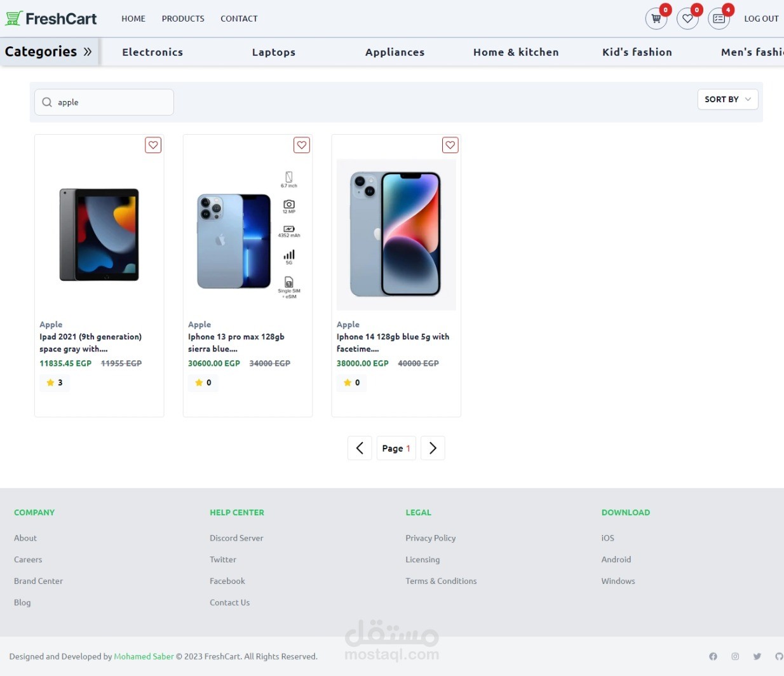Click the search magnifier icon
784x676 pixels.
pos(47,102)
